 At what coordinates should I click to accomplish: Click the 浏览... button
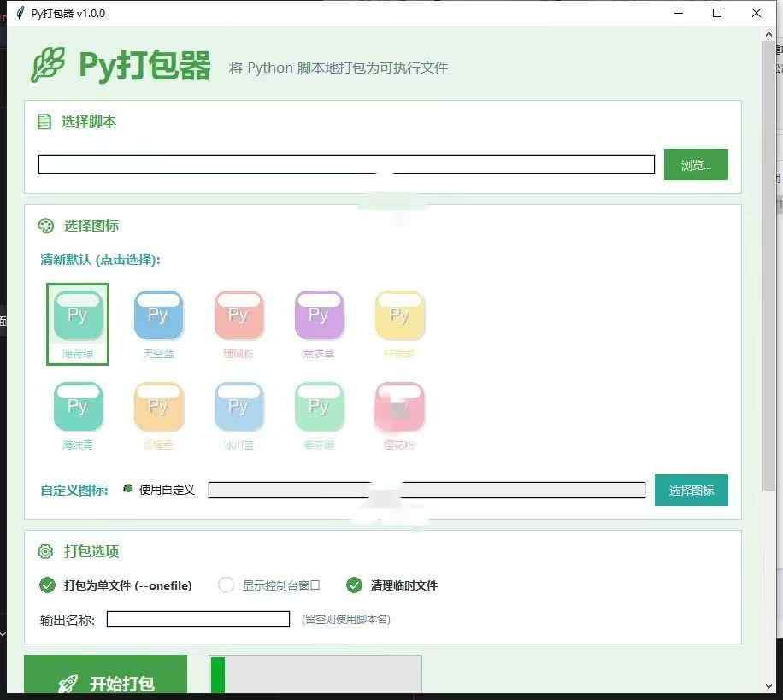[696, 164]
